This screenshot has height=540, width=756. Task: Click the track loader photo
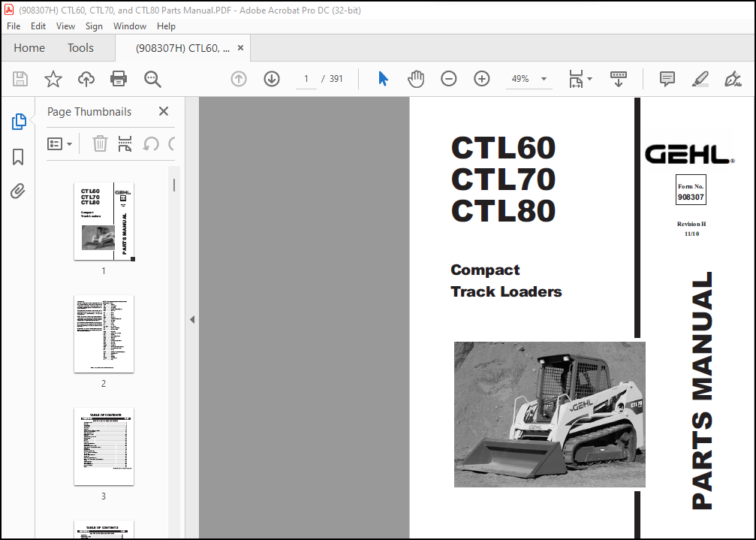pyautogui.click(x=550, y=415)
